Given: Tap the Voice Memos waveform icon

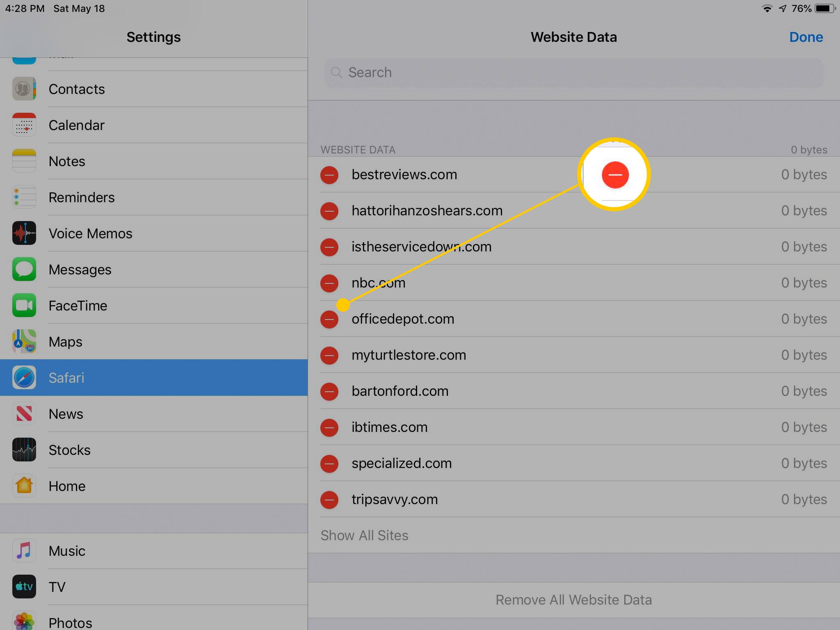Looking at the screenshot, I should click(24, 233).
